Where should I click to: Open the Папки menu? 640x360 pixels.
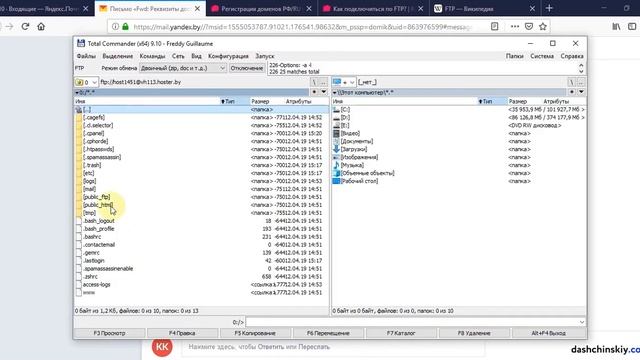click(x=514, y=56)
